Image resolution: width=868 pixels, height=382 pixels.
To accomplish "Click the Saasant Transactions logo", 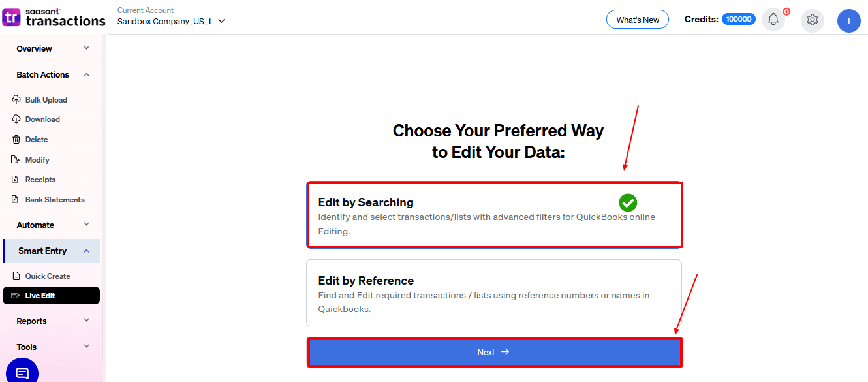I will 54,18.
